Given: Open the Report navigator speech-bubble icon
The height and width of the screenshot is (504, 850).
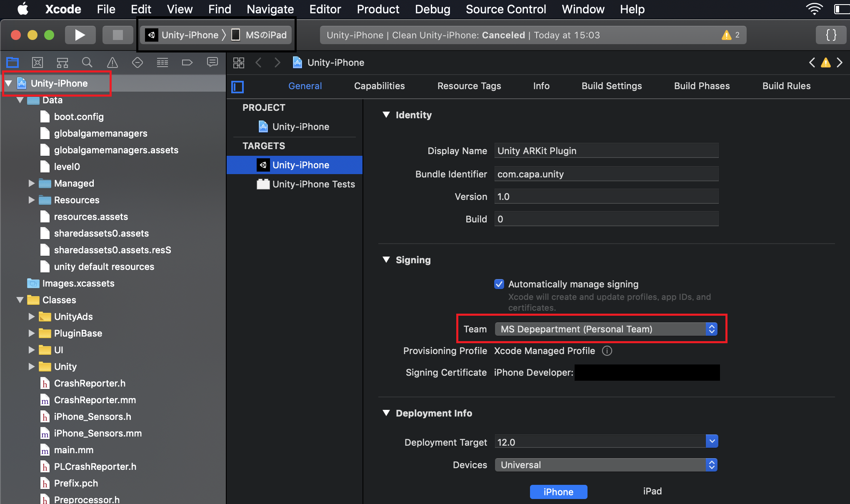Looking at the screenshot, I should click(212, 62).
